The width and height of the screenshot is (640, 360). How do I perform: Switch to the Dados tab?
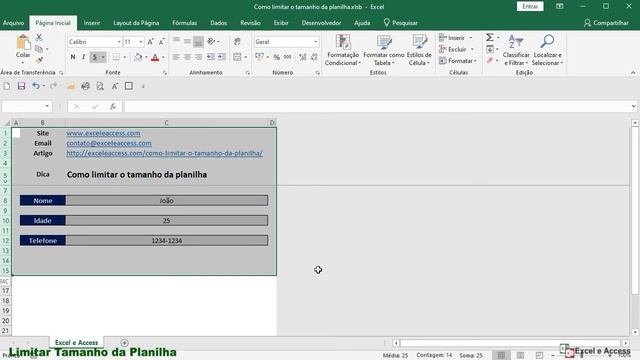pyautogui.click(x=219, y=23)
